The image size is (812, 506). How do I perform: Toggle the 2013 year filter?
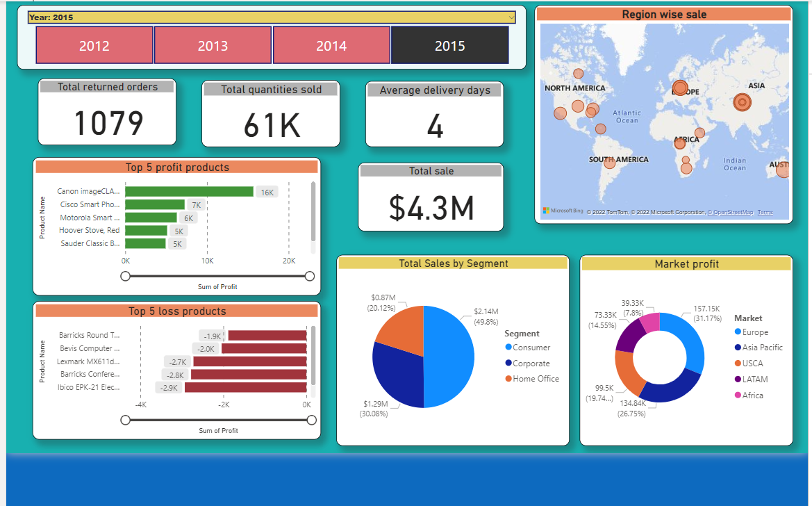pos(213,44)
